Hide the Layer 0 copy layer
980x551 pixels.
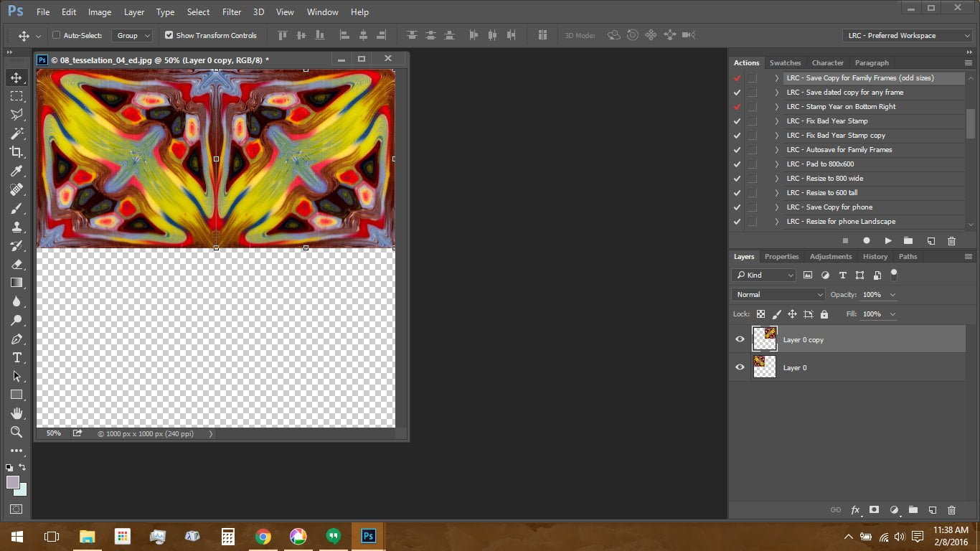pyautogui.click(x=740, y=339)
